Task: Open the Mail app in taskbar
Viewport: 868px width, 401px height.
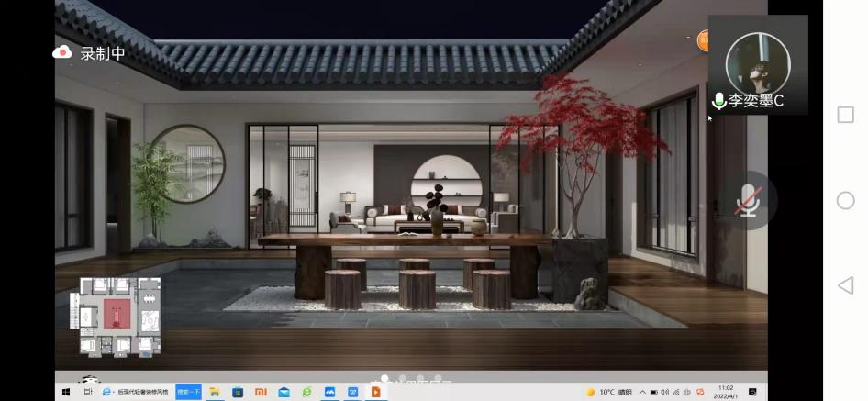Action: point(284,392)
